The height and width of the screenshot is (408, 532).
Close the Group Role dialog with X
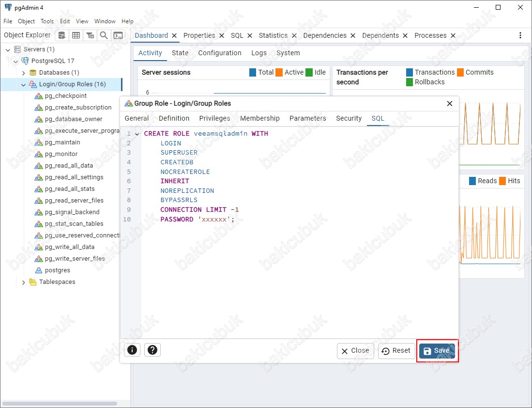click(450, 104)
